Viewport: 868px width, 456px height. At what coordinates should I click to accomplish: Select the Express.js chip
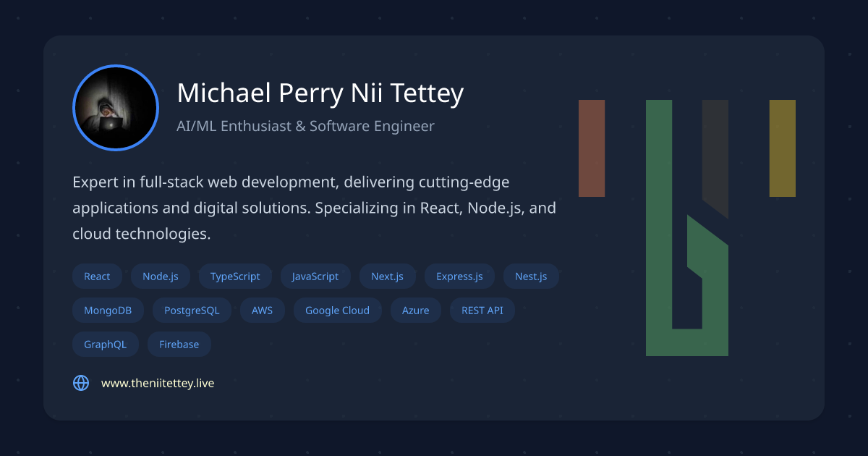[459, 276]
